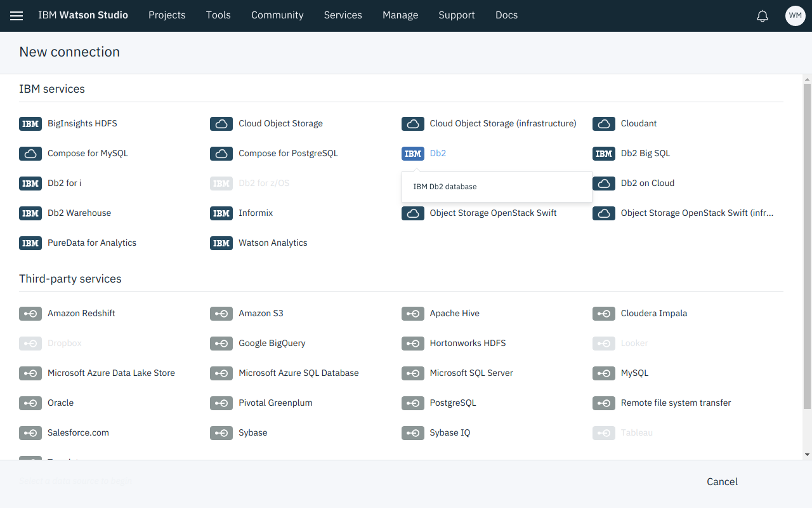Click the Sybase connector icon

point(221,433)
